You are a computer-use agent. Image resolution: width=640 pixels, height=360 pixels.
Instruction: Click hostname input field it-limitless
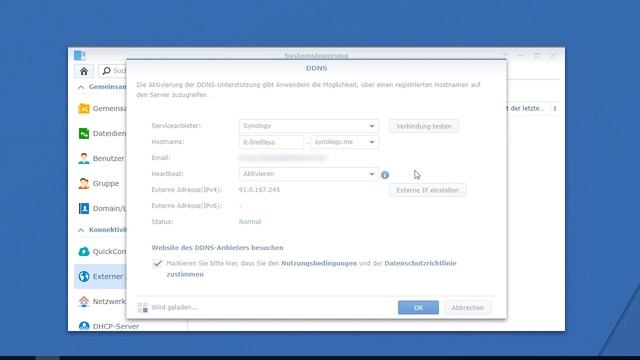coord(271,142)
